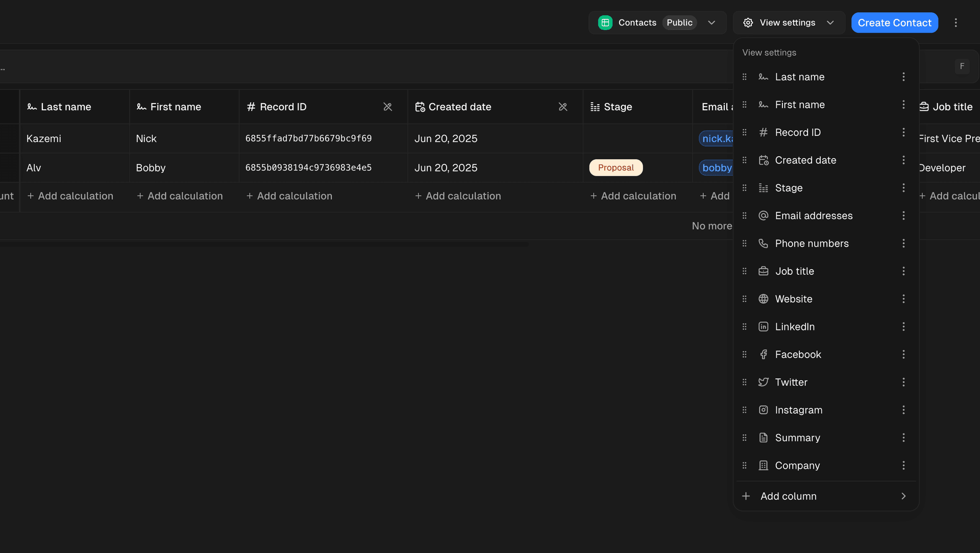Open the kebab menu for Summary field
Image resolution: width=980 pixels, height=553 pixels.
pos(904,438)
